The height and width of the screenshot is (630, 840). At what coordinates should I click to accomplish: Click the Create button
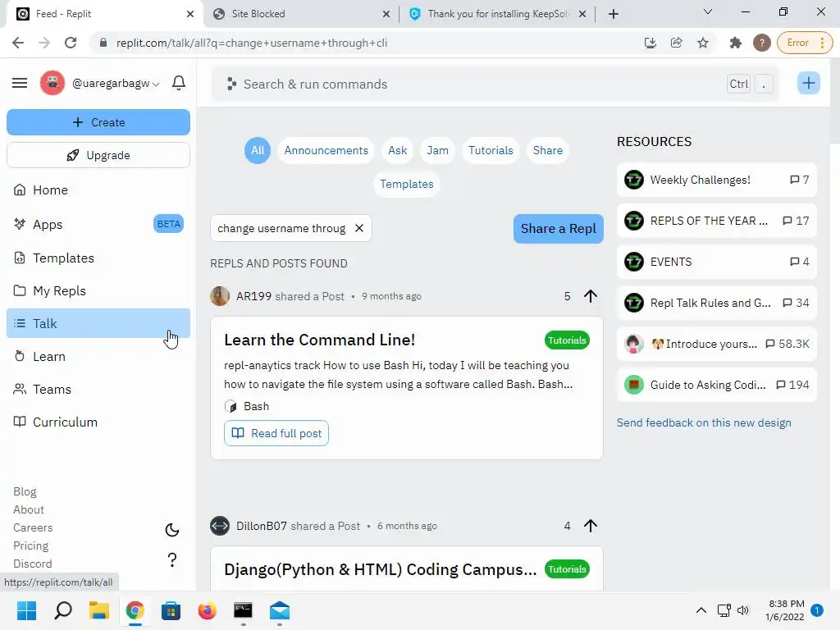(98, 123)
